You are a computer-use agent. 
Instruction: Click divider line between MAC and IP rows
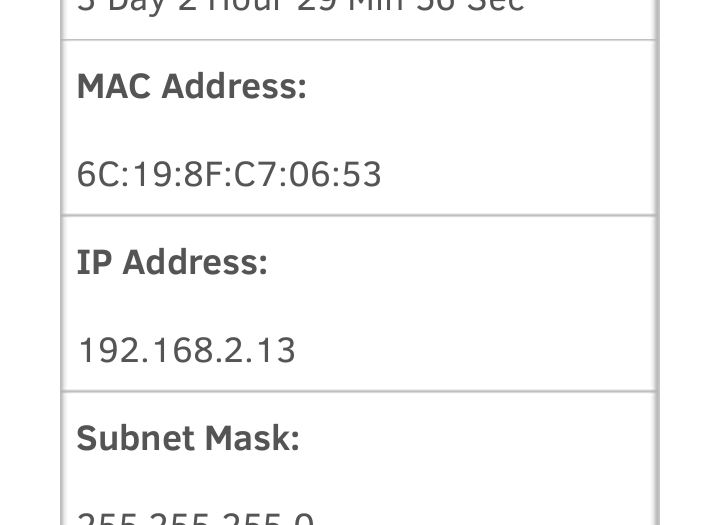[x=358, y=215]
